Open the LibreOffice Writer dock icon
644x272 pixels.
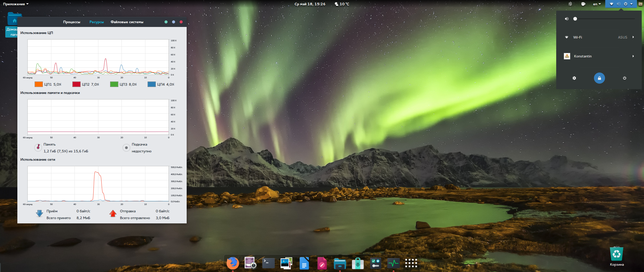tap(304, 263)
